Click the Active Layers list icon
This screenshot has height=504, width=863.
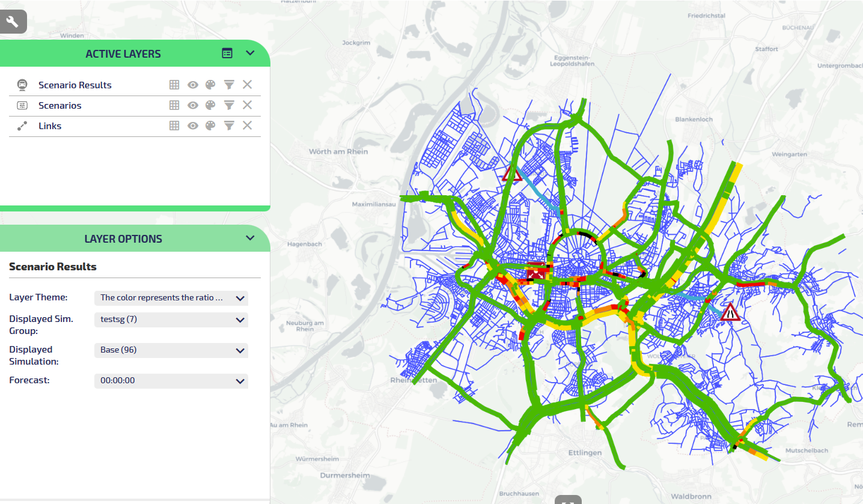(227, 53)
